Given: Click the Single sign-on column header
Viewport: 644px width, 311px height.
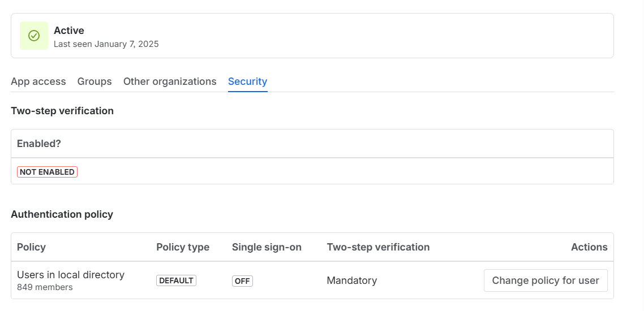Looking at the screenshot, I should 267,247.
